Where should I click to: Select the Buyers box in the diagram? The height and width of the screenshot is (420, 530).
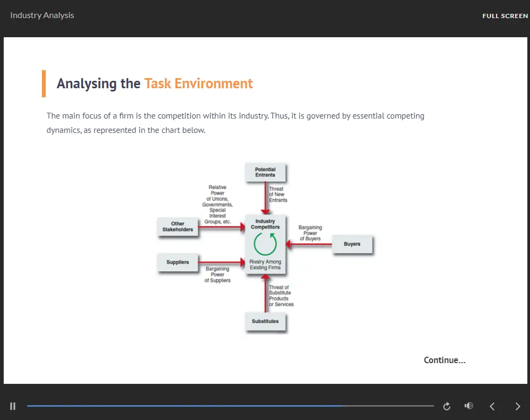[x=352, y=244]
